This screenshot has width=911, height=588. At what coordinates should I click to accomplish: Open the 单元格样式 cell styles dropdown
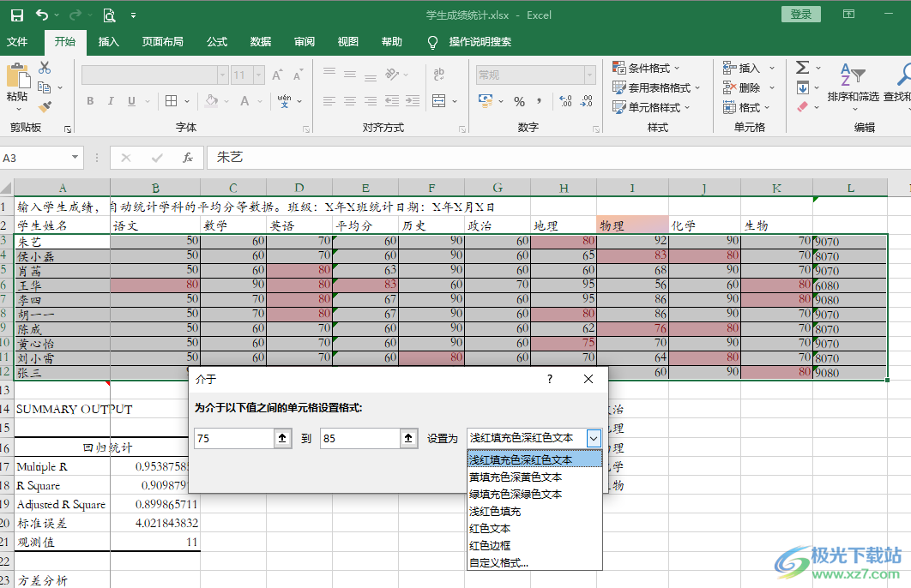tap(651, 107)
